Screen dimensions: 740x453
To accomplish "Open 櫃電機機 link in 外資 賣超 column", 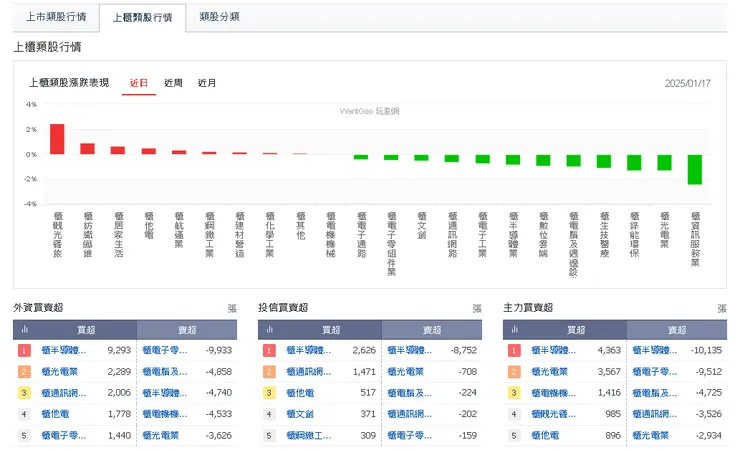I will pyautogui.click(x=164, y=414).
